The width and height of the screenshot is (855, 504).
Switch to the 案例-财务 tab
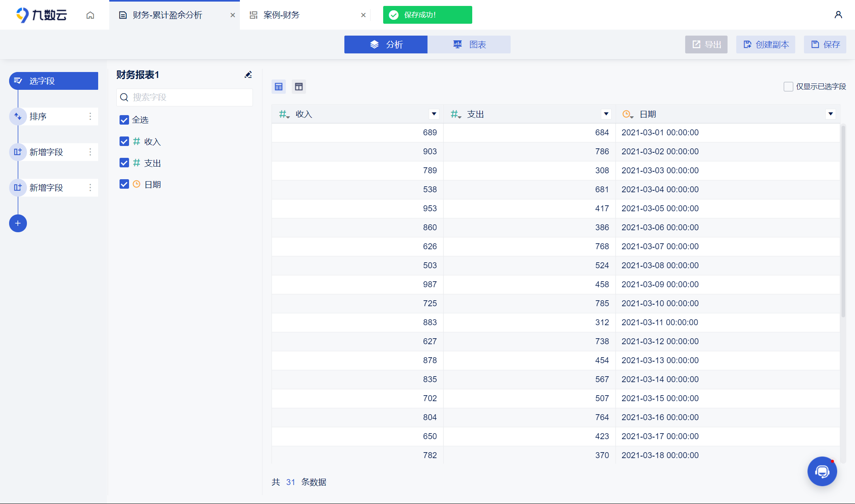[281, 15]
